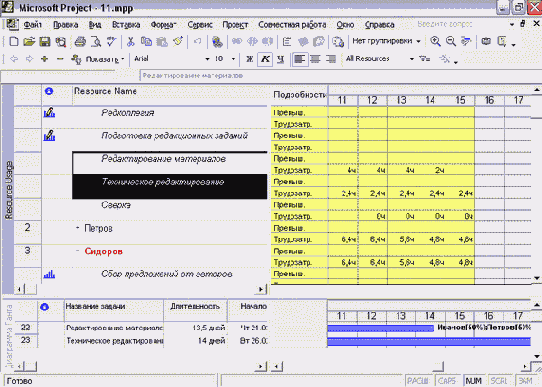This screenshot has width=542, height=387.
Task: Click the link tasks chain icon
Action: click(237, 41)
